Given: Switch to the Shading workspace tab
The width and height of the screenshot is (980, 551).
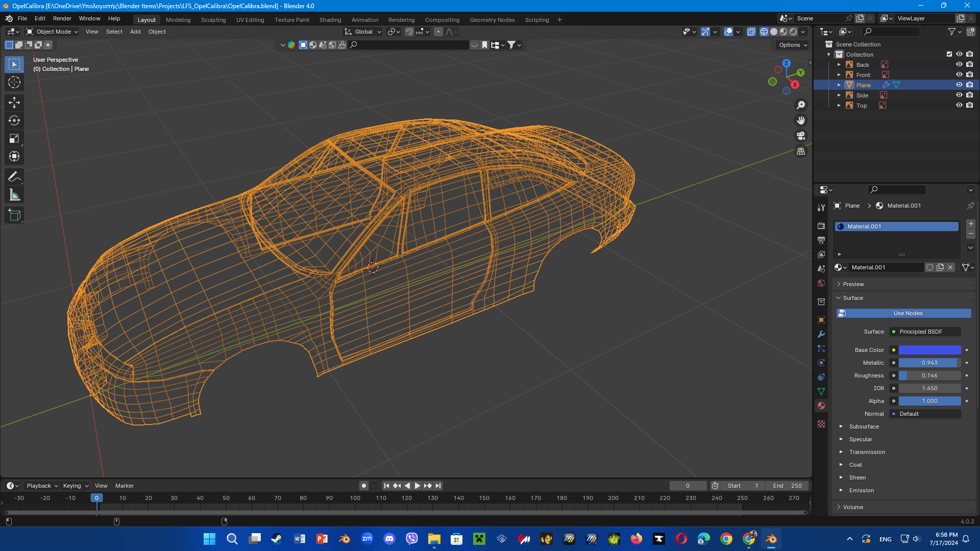Looking at the screenshot, I should point(330,20).
